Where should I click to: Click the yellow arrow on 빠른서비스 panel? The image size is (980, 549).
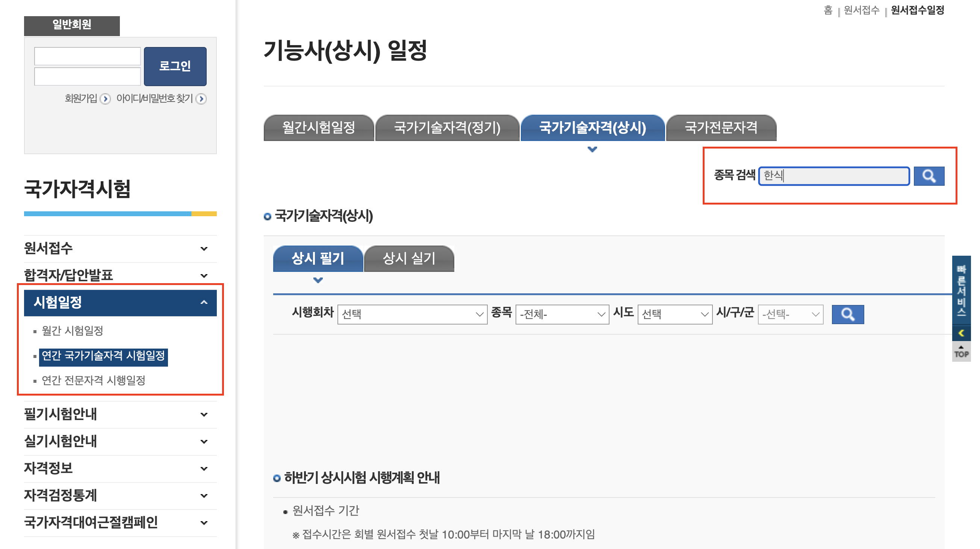[961, 333]
